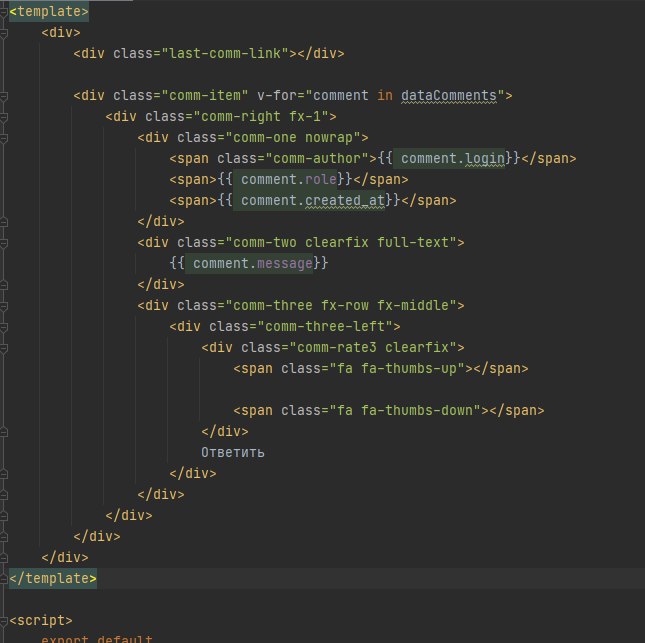Place cursor in "comm-right fx-1" class value
Viewport: 645px width, 643px height.
click(261, 116)
